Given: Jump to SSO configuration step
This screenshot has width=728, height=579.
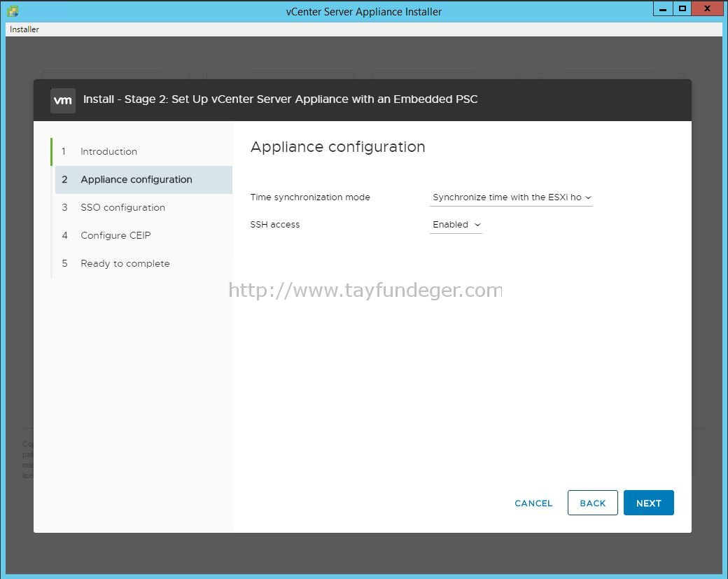Looking at the screenshot, I should pos(143,207).
